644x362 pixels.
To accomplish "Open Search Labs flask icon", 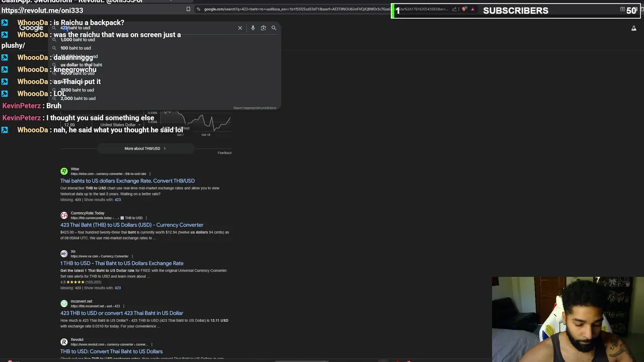I will (x=633, y=29).
